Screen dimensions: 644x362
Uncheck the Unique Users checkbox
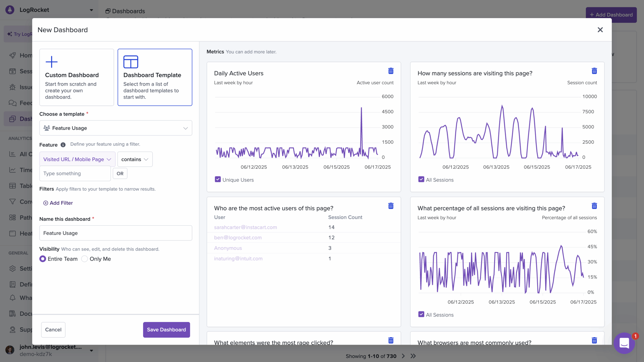click(218, 179)
